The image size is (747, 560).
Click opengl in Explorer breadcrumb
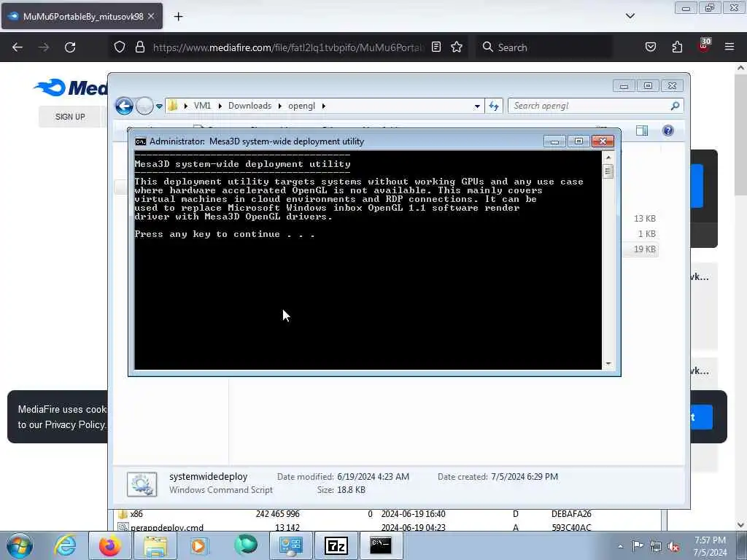pos(301,106)
